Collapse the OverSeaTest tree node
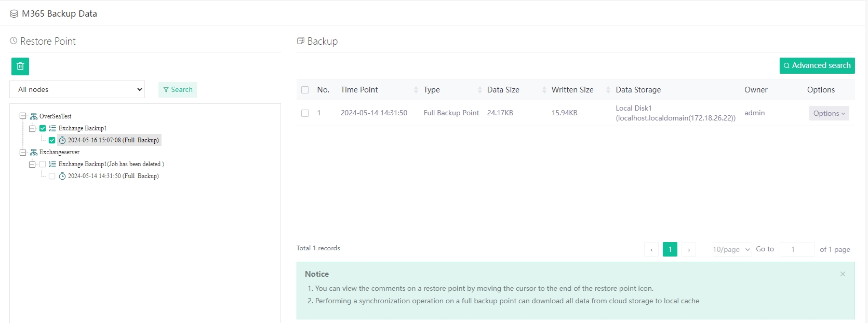The height and width of the screenshot is (323, 868). [23, 116]
